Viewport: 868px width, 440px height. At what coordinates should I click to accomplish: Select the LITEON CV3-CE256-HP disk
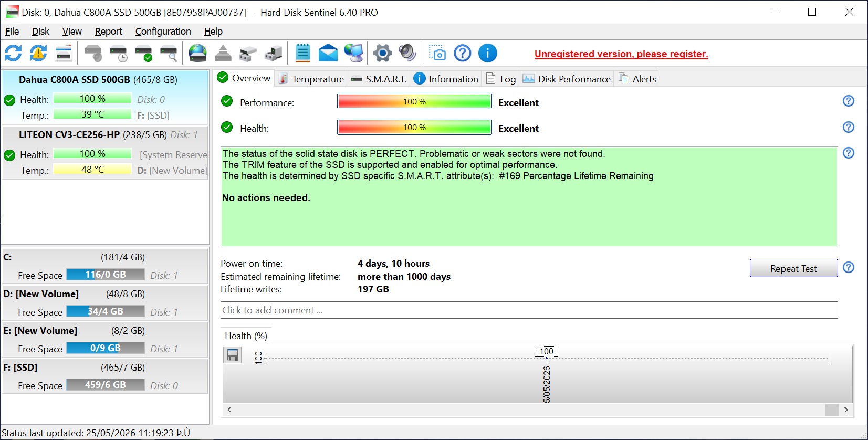click(105, 152)
